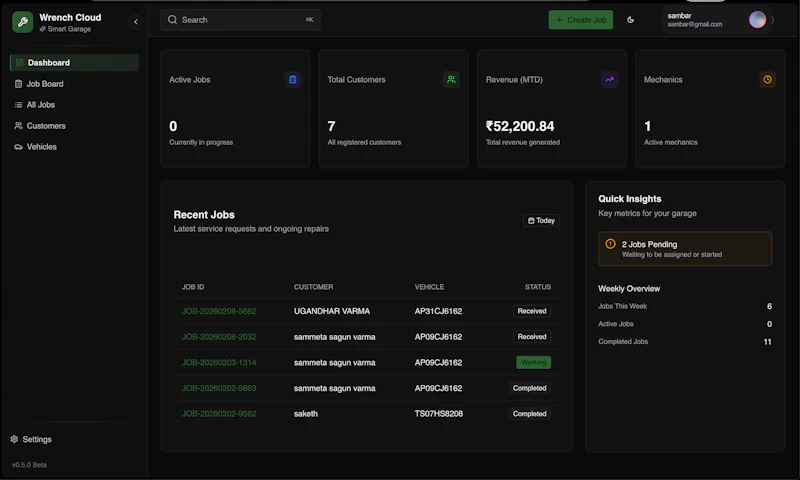This screenshot has width=800, height=480.
Task: Click the magnifier icon in search bar
Action: 172,20
